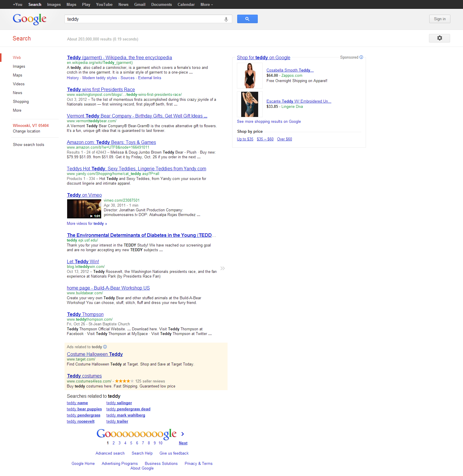463x476 pixels.
Task: Open Amazon.com Teddy Bears result
Action: [x=111, y=142]
